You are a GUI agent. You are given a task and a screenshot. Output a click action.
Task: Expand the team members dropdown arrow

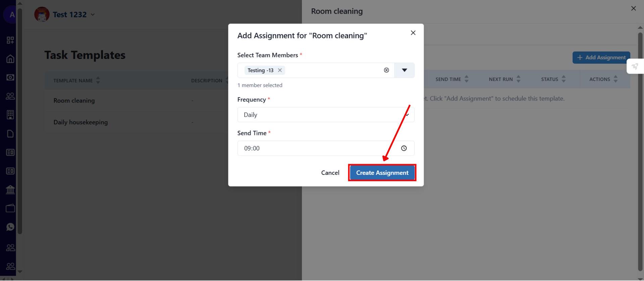[404, 70]
